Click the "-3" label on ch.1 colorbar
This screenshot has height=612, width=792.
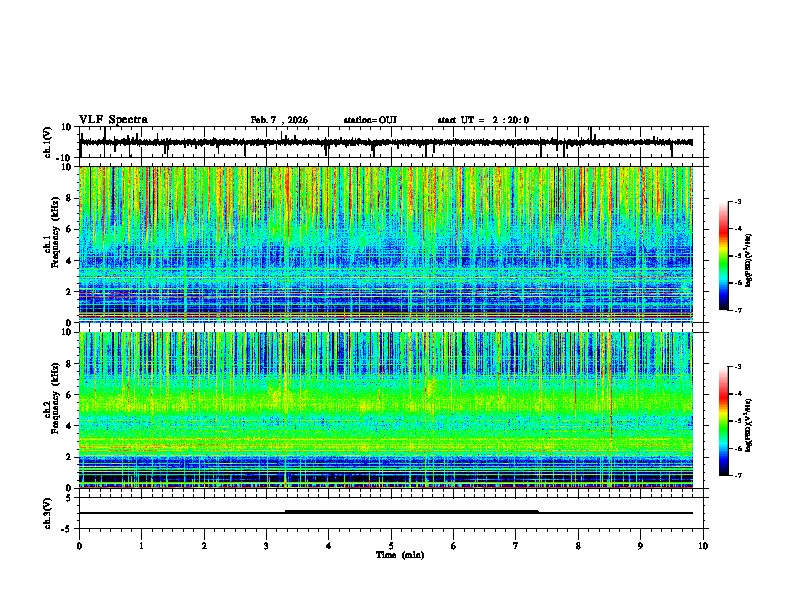click(737, 201)
